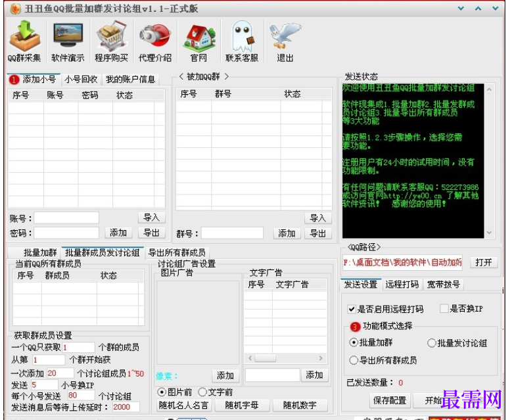This screenshot has width=514, height=420.
Task: Click the 群号 column header in group list
Action: coord(246,94)
